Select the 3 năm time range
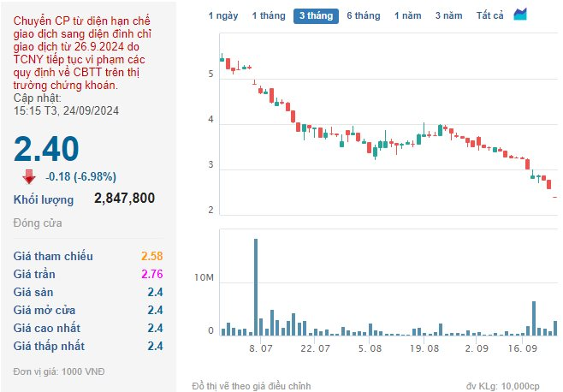Viewport: 563px width, 392px height. pyautogui.click(x=448, y=15)
